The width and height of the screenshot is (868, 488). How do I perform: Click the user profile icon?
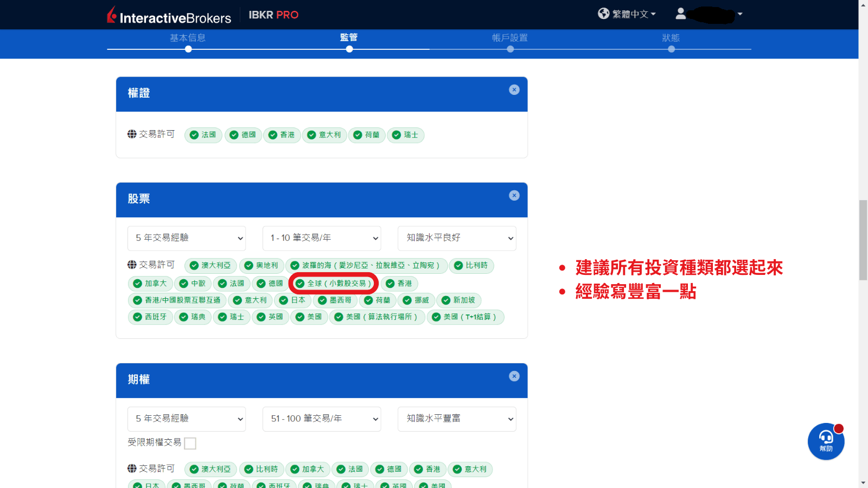[x=681, y=14]
